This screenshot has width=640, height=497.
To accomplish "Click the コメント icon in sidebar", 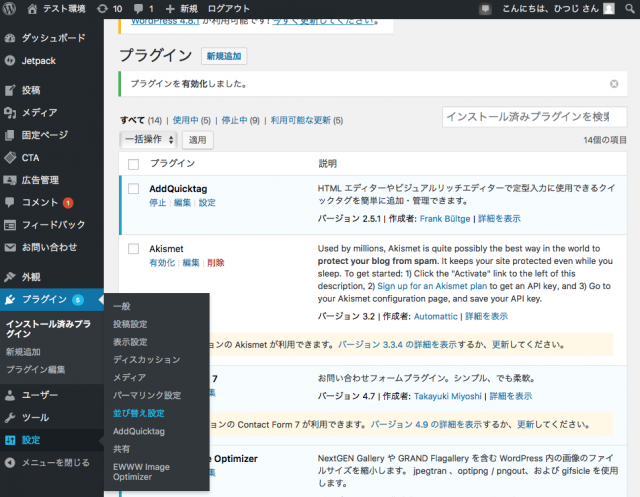I will (x=10, y=202).
